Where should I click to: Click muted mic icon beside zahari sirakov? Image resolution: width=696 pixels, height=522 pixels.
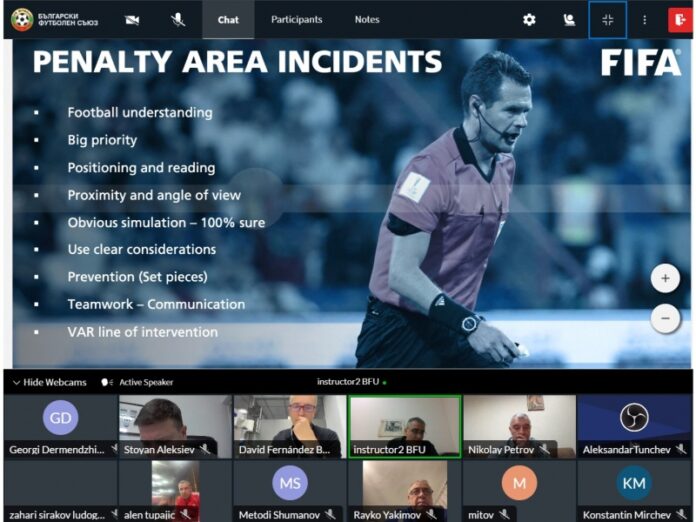114,514
